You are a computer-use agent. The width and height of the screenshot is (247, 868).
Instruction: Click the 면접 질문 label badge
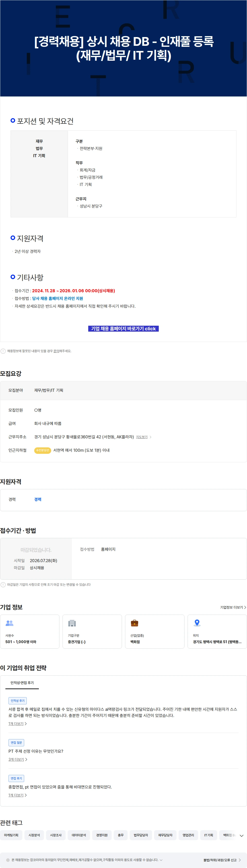click(x=16, y=743)
